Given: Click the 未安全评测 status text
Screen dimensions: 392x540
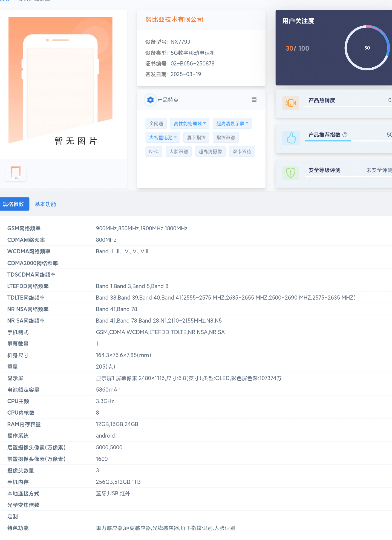Looking at the screenshot, I should [x=379, y=170].
